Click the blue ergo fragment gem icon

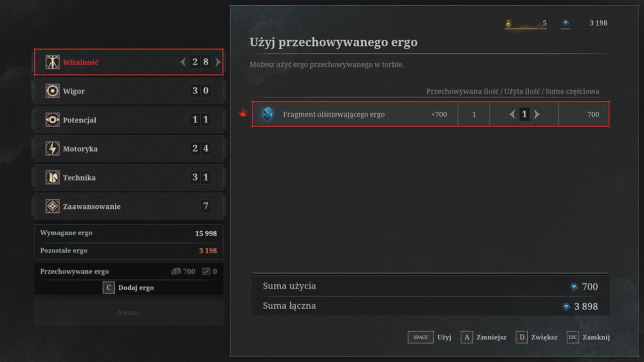coord(268,114)
